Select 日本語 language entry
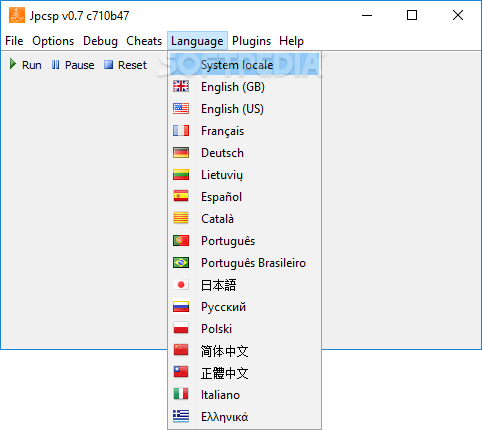This screenshot has width=482, height=430. 244,285
